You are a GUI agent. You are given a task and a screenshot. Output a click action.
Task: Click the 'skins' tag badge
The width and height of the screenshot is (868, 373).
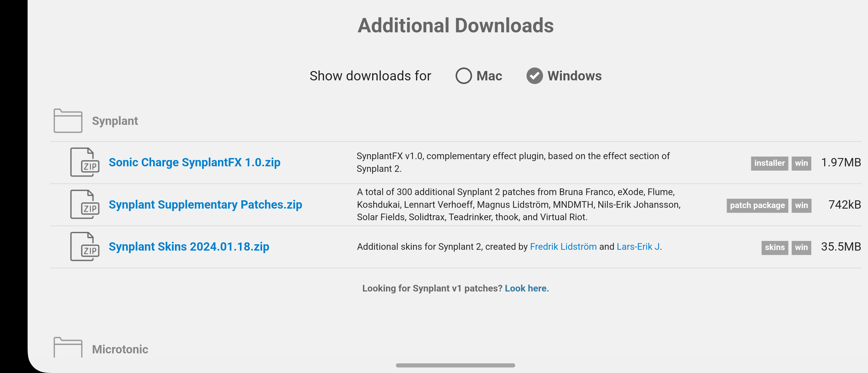(x=774, y=248)
